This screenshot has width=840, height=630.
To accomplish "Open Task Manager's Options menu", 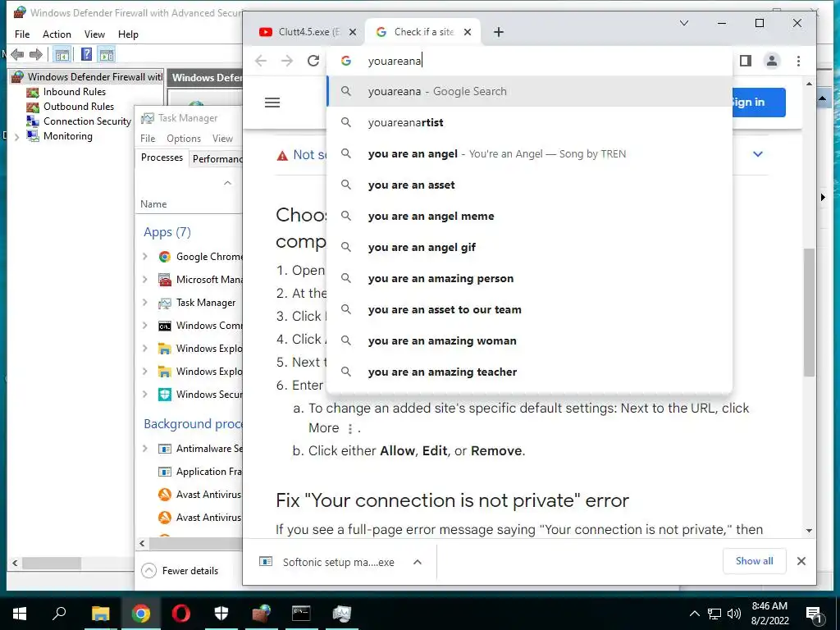I will [x=183, y=139].
